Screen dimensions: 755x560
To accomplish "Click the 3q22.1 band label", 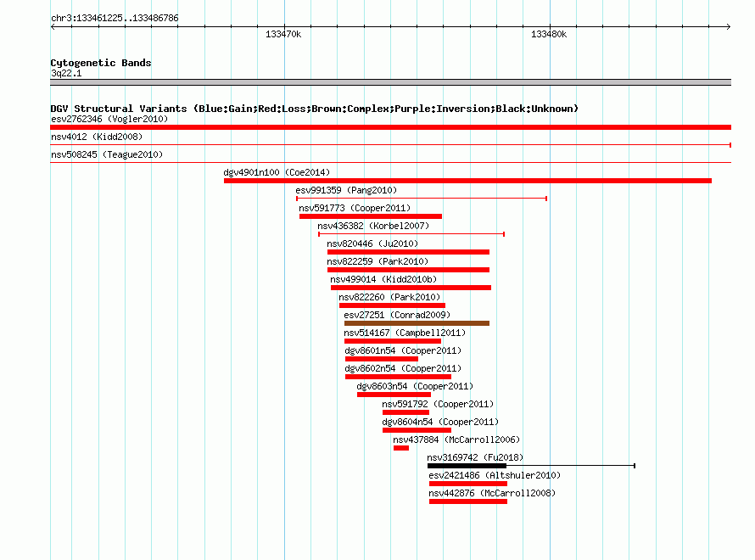I will point(66,73).
